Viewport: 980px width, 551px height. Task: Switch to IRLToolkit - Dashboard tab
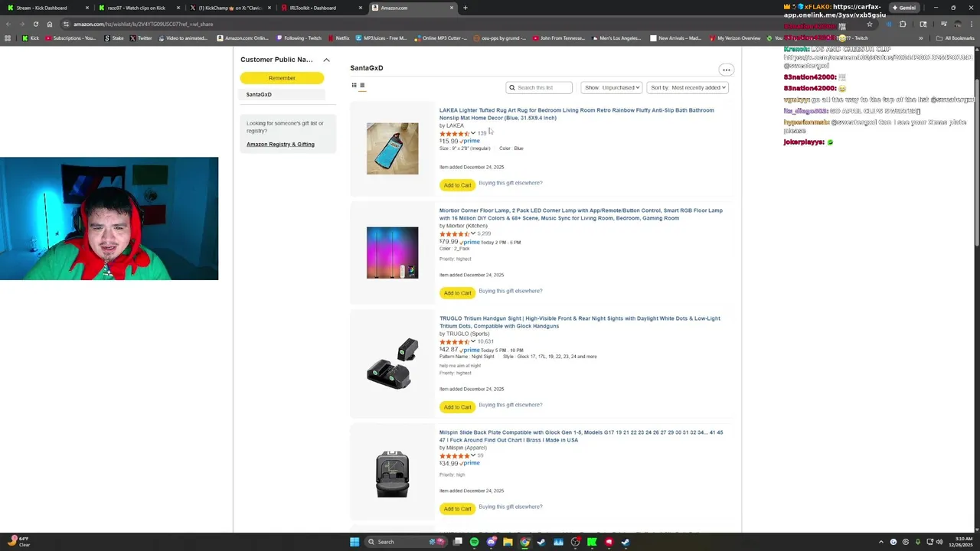pyautogui.click(x=320, y=8)
